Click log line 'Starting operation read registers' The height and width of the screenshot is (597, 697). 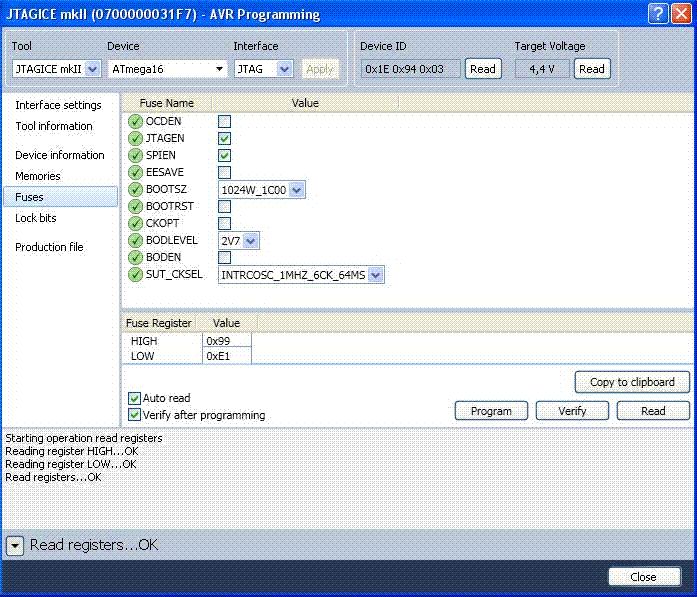(x=84, y=438)
